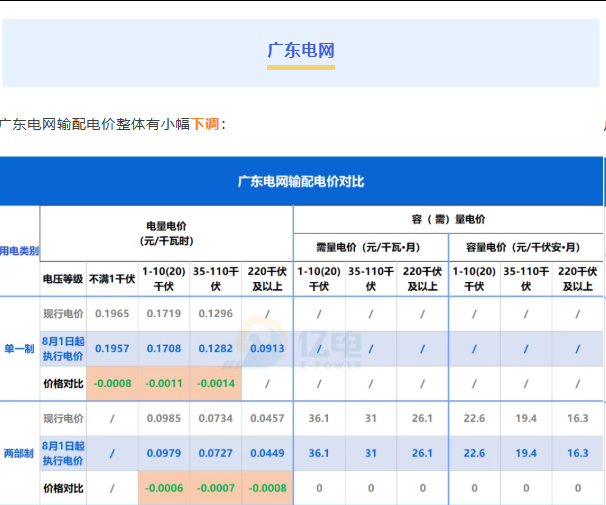Click -0.0008 in the 两部制 价格对比 row
606x505 pixels.
[x=267, y=488]
